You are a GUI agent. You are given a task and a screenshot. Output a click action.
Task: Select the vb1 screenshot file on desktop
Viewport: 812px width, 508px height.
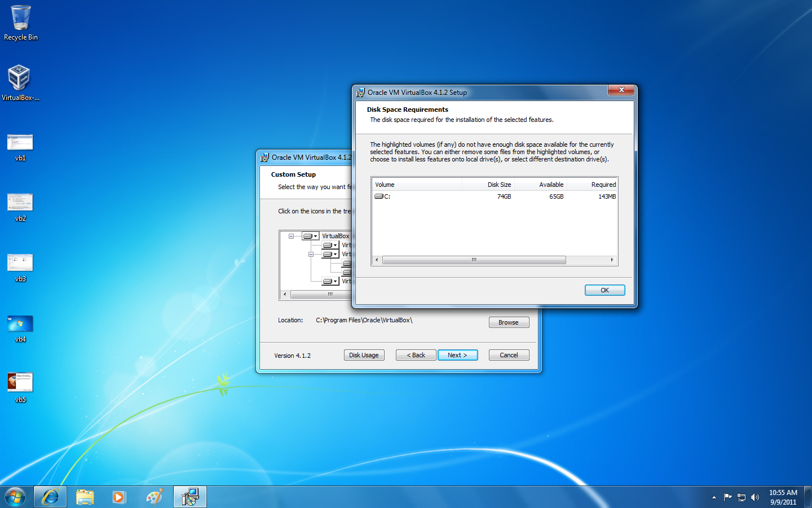click(x=20, y=147)
